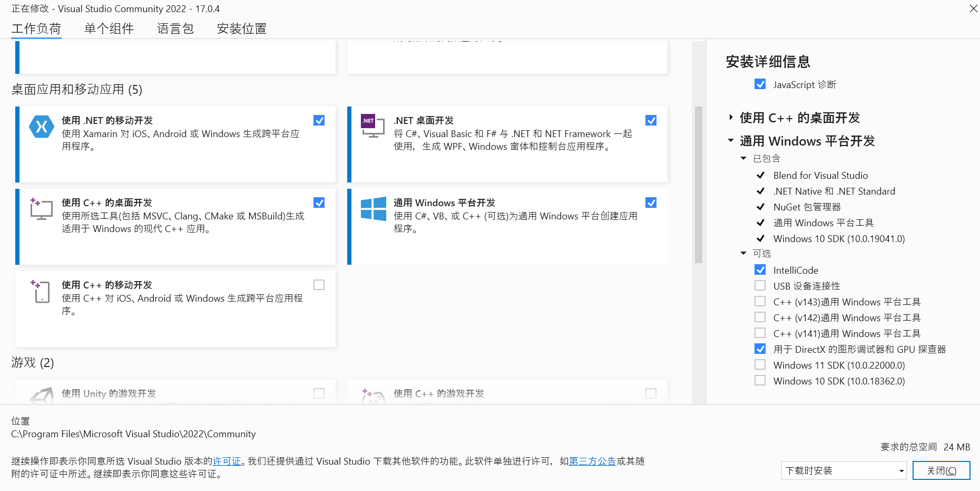The height and width of the screenshot is (491, 980).
Task: Uncheck 用于 DirectX 的图形调试器和 GPU 探查器
Action: pos(760,349)
